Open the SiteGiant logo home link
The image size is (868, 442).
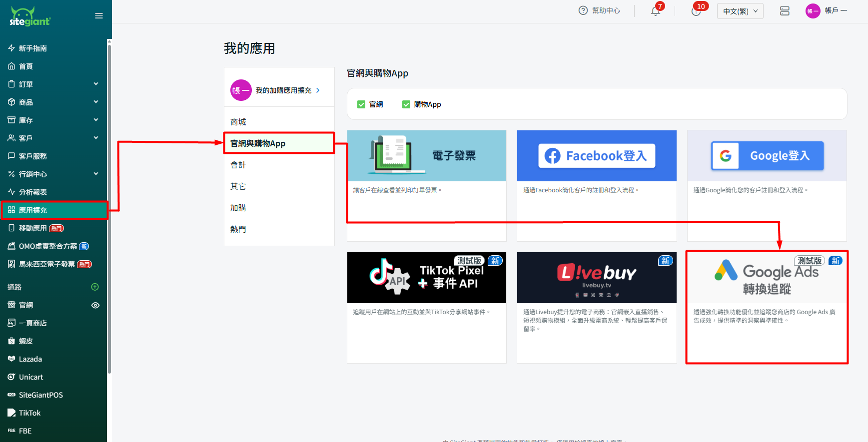pyautogui.click(x=30, y=17)
